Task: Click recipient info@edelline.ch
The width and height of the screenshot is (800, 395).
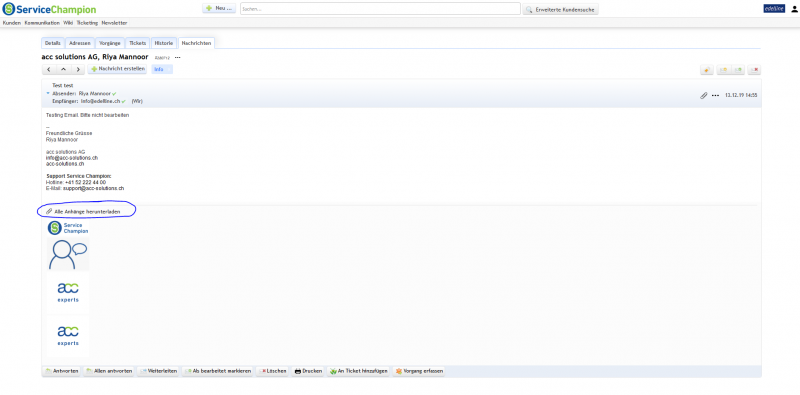Action: 100,102
